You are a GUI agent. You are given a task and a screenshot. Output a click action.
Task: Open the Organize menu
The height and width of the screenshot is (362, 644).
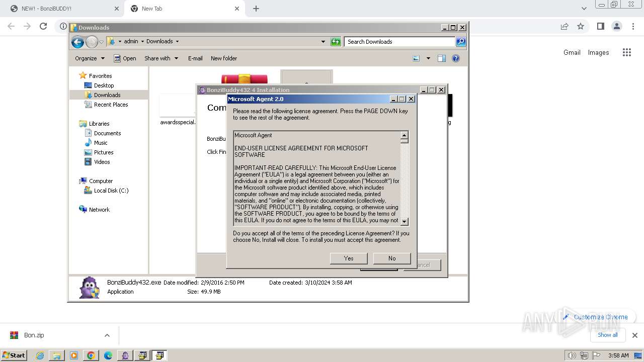pyautogui.click(x=90, y=58)
